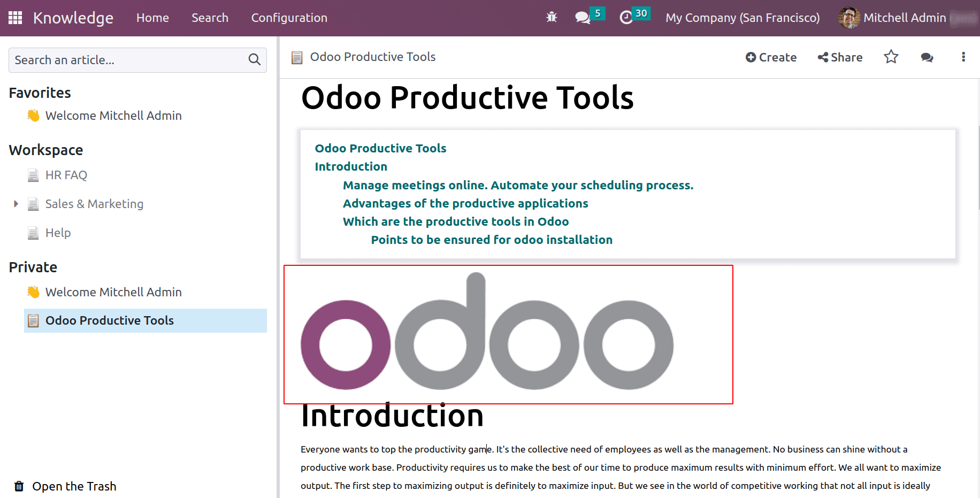The height and width of the screenshot is (498, 980).
Task: Click the large Odoo Productive Tools title
Action: pyautogui.click(x=468, y=98)
